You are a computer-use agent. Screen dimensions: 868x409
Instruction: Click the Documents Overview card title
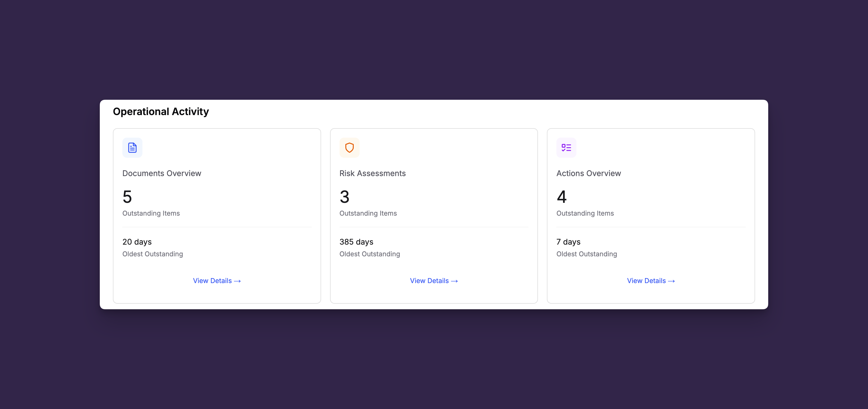pyautogui.click(x=161, y=173)
